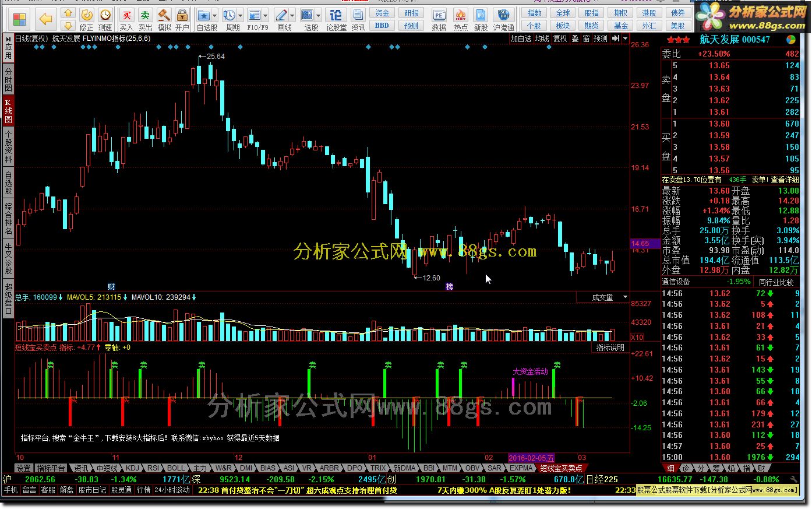Expand the 自选股 dropdown arrow

[214, 16]
